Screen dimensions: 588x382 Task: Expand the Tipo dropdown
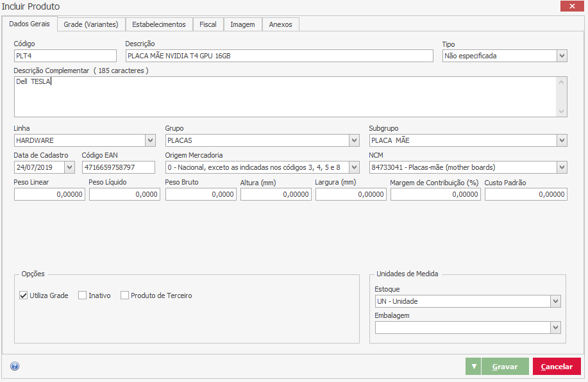(x=562, y=56)
